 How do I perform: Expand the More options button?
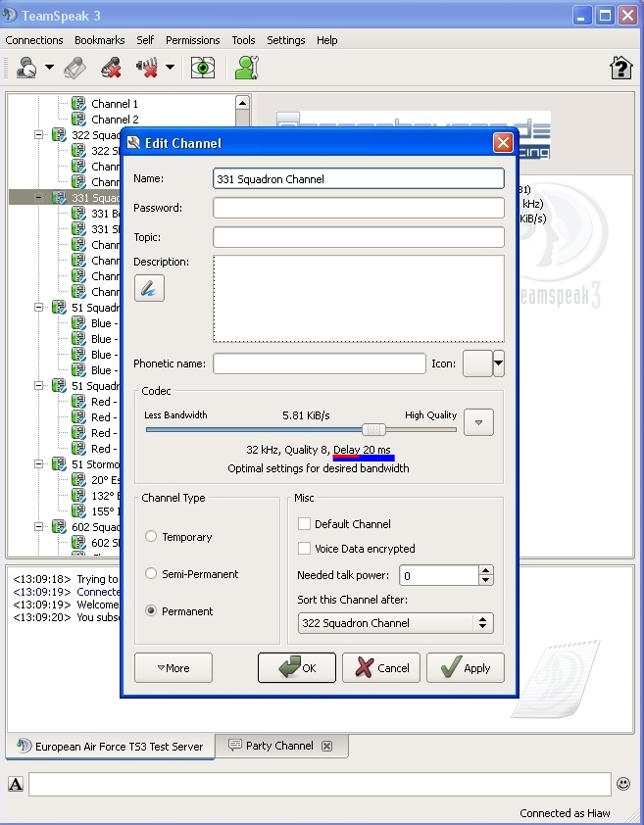tap(173, 667)
